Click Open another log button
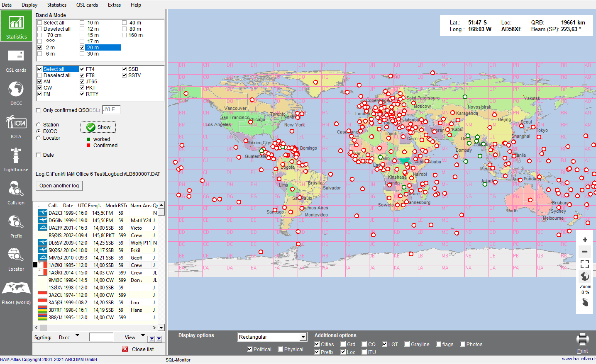The image size is (596, 364). point(59,186)
